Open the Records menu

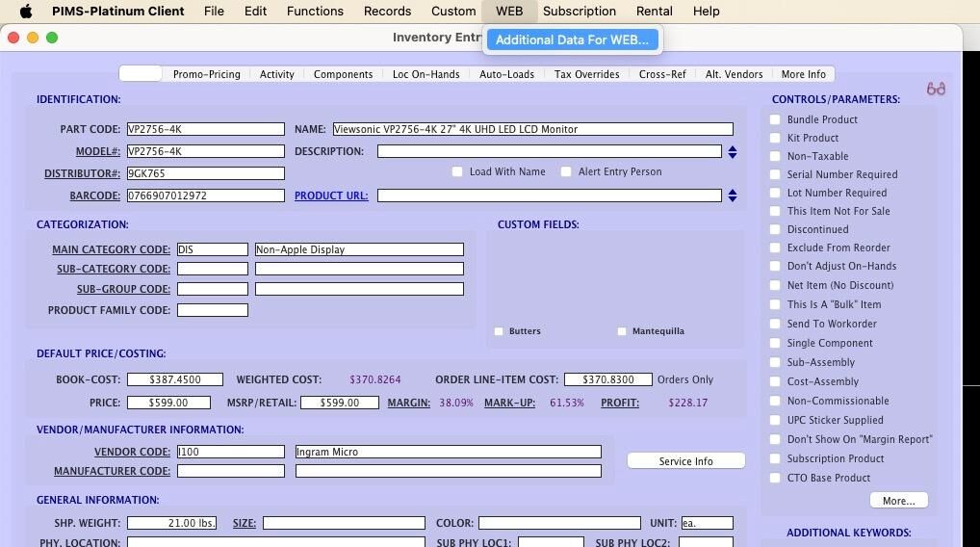388,12
